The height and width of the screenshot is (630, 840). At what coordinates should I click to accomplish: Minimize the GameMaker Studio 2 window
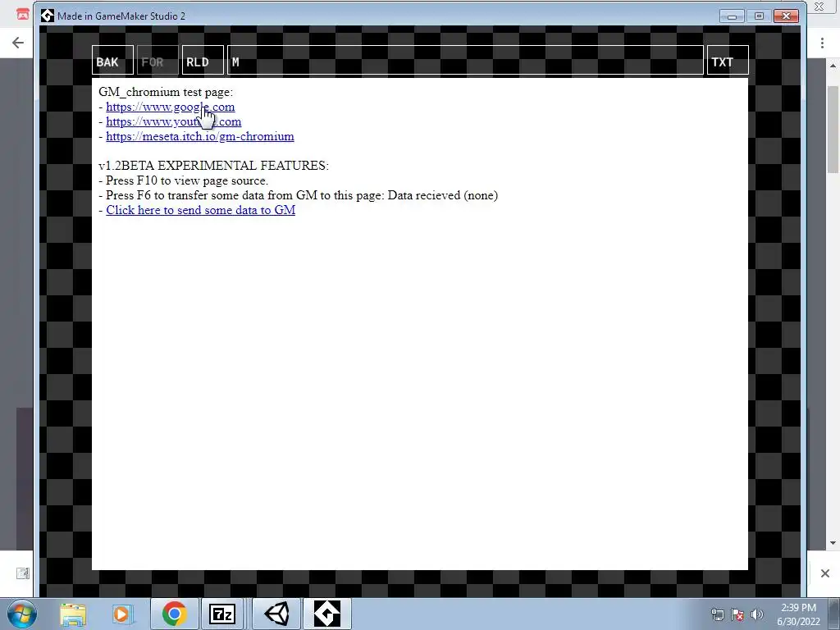(732, 16)
